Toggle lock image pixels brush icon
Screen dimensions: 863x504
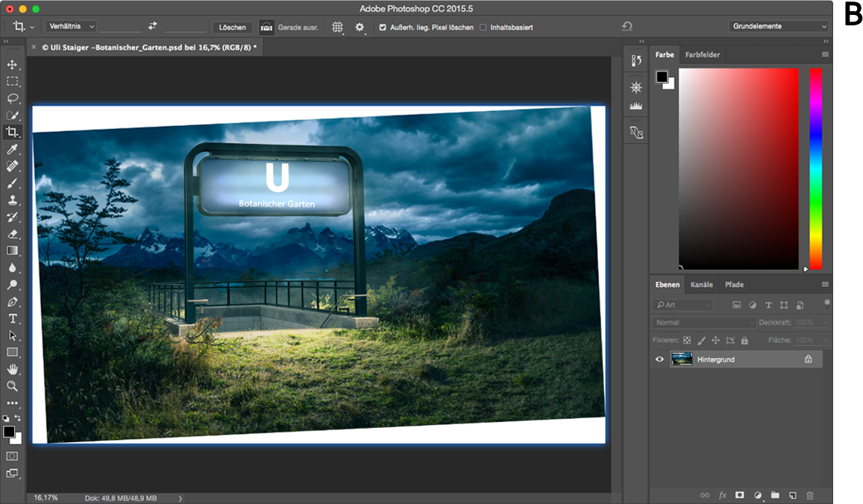[701, 341]
